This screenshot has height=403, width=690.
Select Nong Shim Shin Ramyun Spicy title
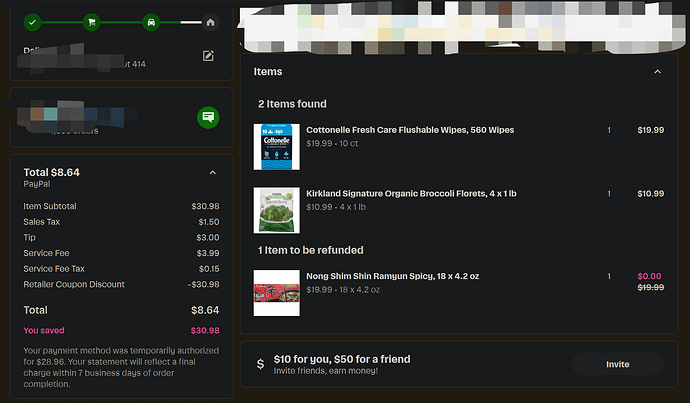(393, 276)
